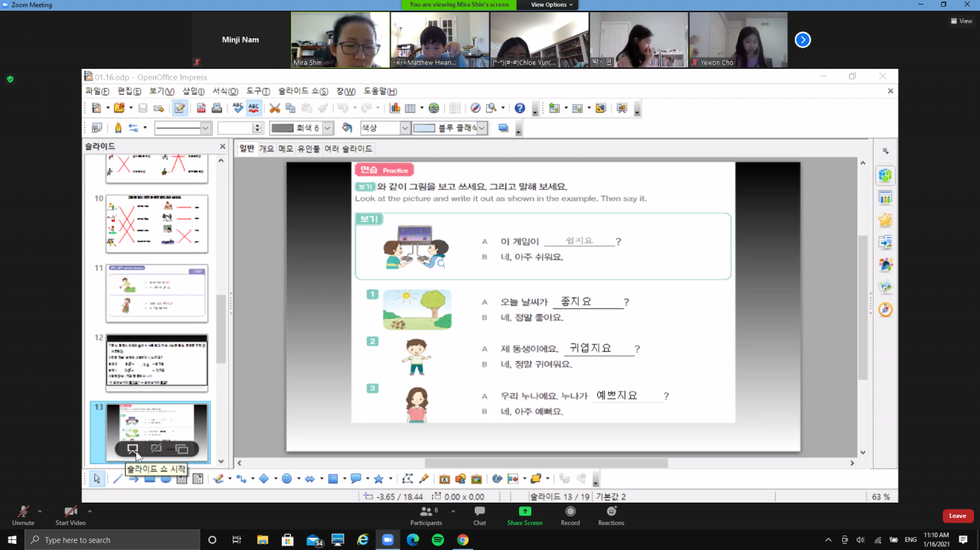Click the Zoom magnifier icon
The width and height of the screenshot is (980, 550).
click(x=492, y=108)
